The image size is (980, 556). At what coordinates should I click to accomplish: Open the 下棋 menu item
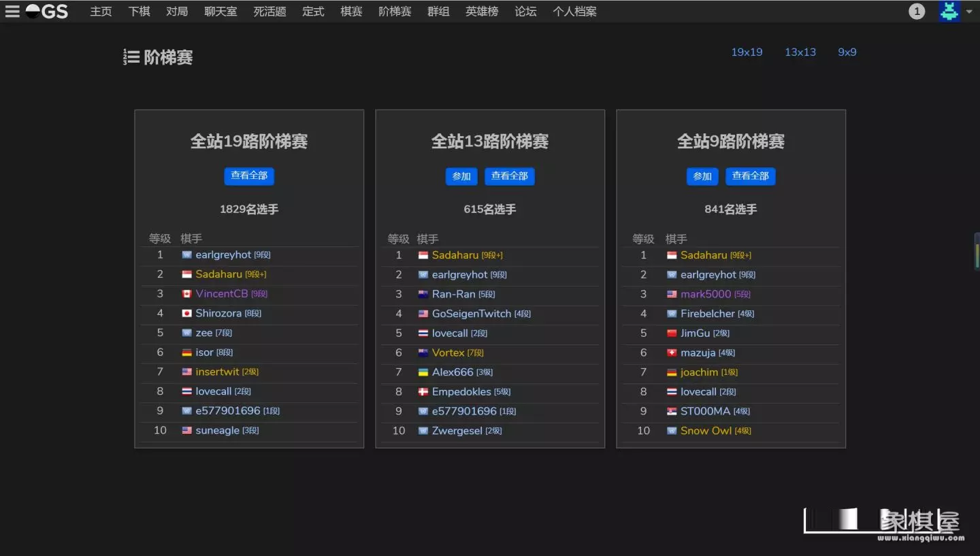point(139,12)
